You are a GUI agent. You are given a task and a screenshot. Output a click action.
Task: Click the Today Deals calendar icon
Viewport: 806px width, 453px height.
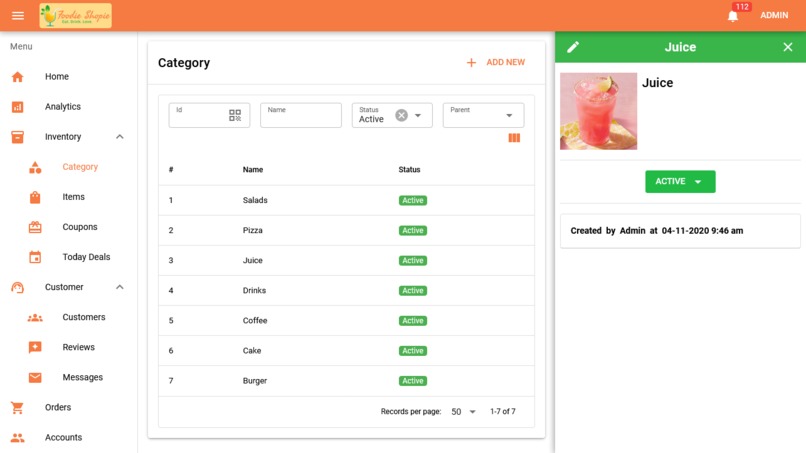[x=35, y=257]
